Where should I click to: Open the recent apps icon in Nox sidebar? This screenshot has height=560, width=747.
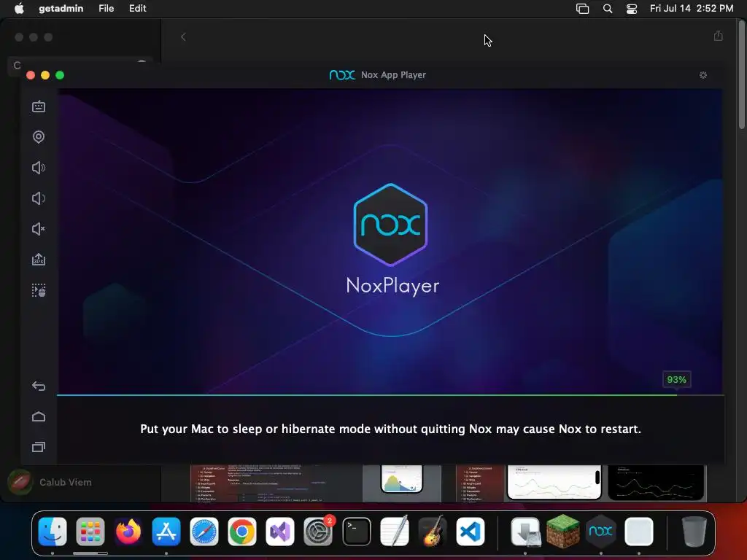[x=39, y=447]
